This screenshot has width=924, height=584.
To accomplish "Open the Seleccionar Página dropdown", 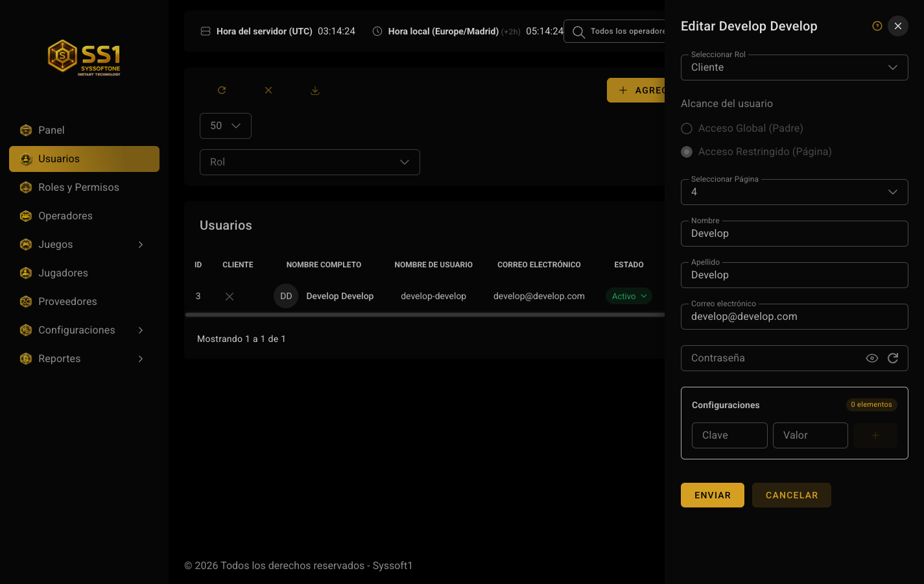I will (x=794, y=192).
